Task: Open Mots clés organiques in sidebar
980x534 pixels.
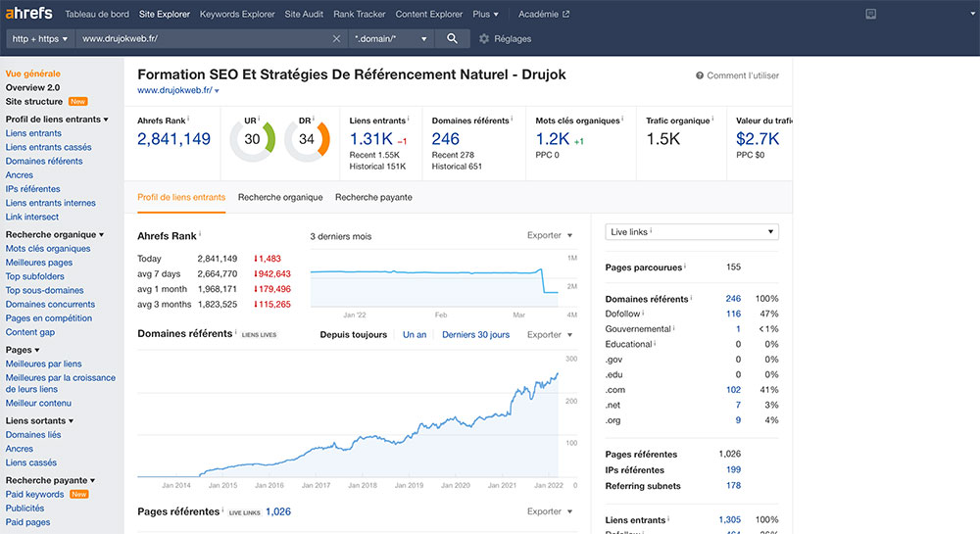Action: (x=48, y=249)
